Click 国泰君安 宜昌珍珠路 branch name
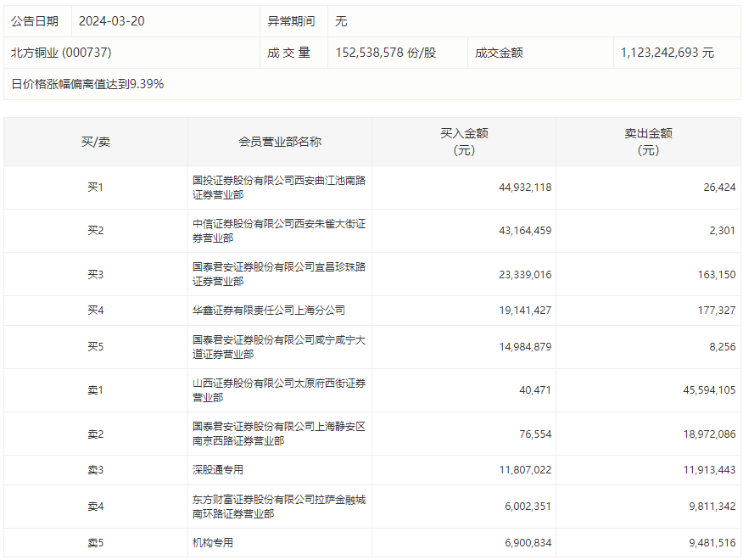 tap(279, 274)
